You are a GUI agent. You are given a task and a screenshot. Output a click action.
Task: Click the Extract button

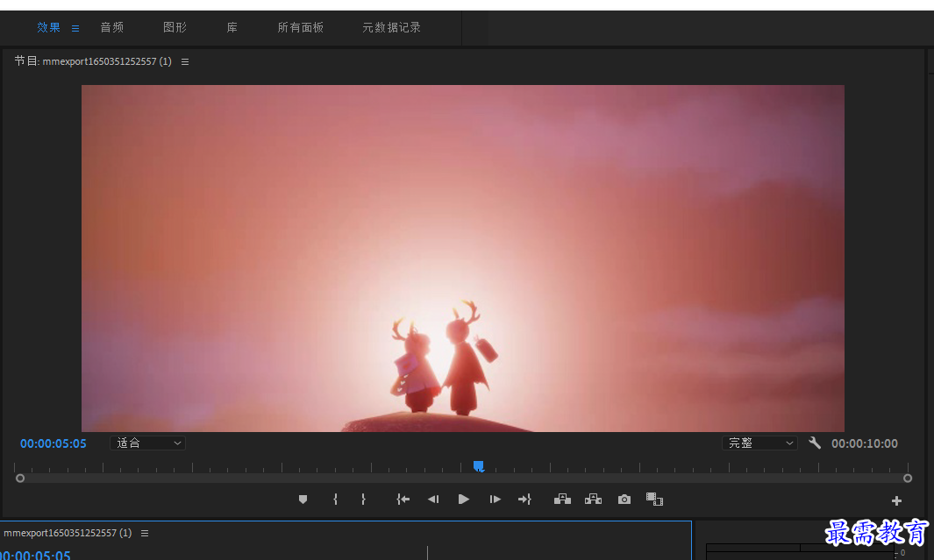point(593,500)
